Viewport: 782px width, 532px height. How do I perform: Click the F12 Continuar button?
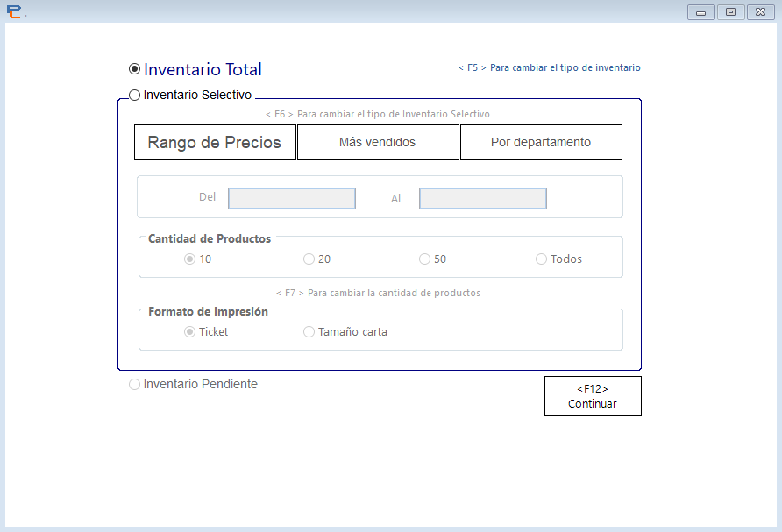(593, 396)
